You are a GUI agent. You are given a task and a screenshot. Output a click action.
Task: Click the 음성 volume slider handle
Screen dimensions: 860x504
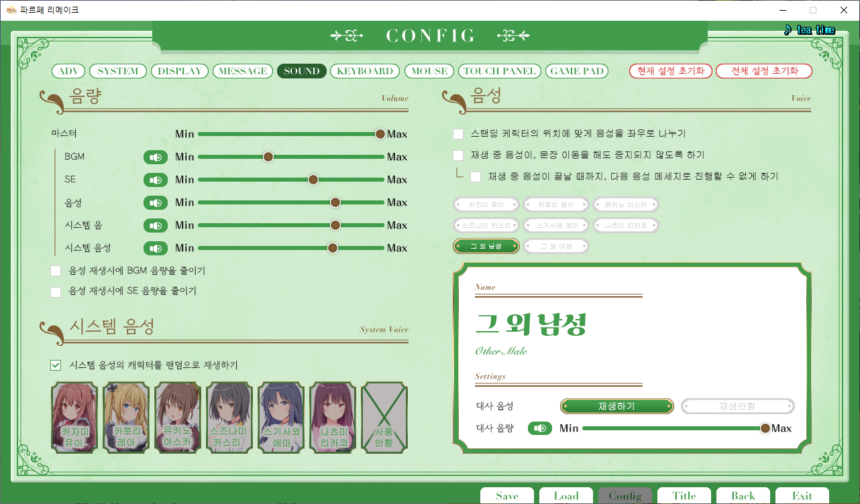[335, 202]
